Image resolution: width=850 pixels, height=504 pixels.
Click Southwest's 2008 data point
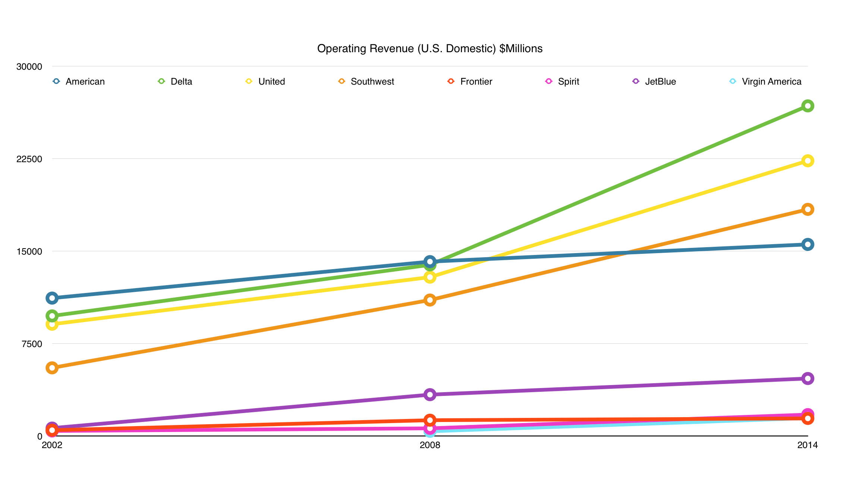[430, 300]
